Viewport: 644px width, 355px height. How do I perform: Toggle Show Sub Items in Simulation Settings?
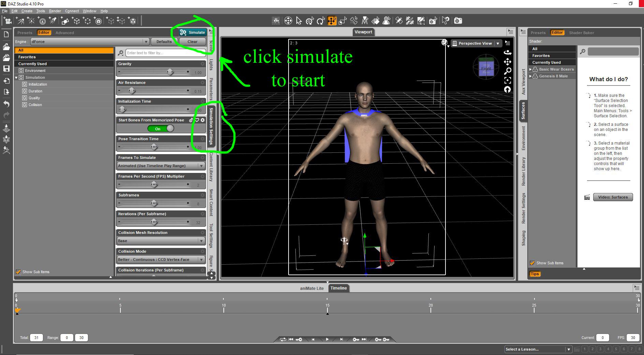[x=18, y=272]
